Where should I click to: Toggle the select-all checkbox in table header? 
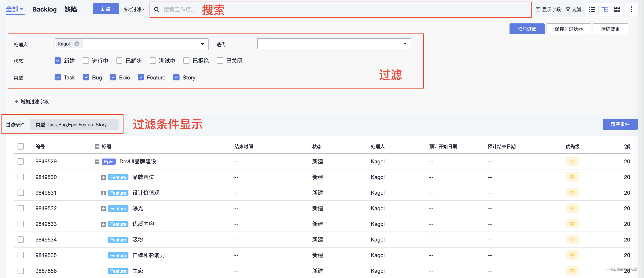click(x=20, y=146)
